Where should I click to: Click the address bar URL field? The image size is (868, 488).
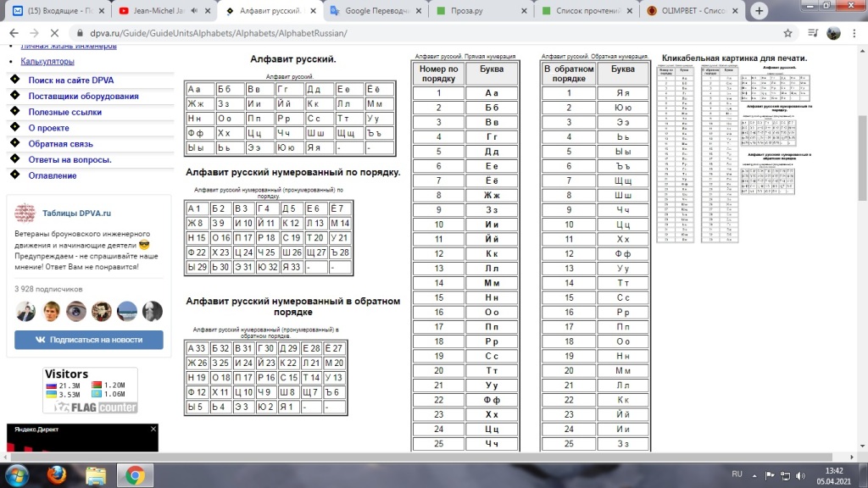pos(426,33)
